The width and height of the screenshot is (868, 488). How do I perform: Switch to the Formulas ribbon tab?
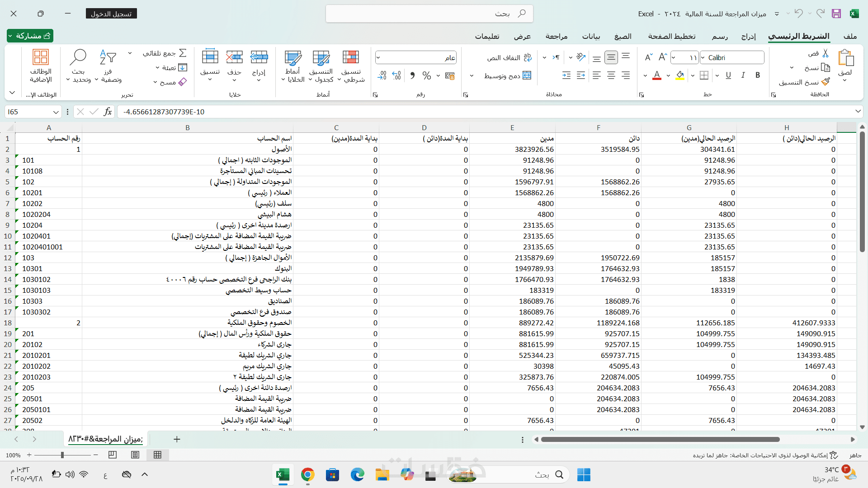pyautogui.click(x=623, y=36)
